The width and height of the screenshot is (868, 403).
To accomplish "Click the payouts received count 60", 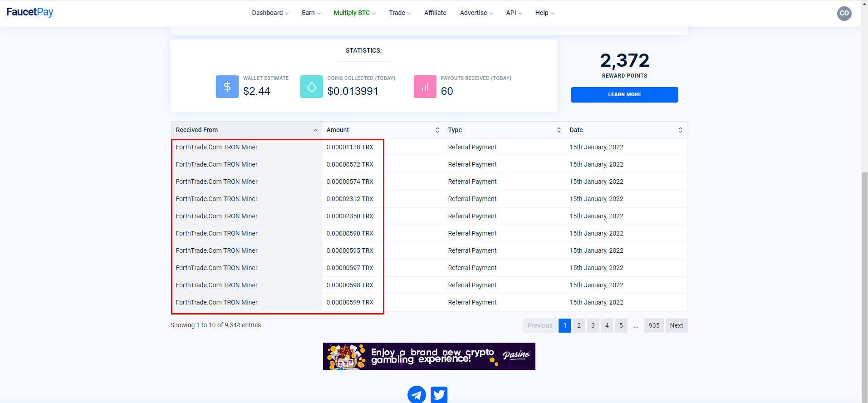I will coord(447,91).
